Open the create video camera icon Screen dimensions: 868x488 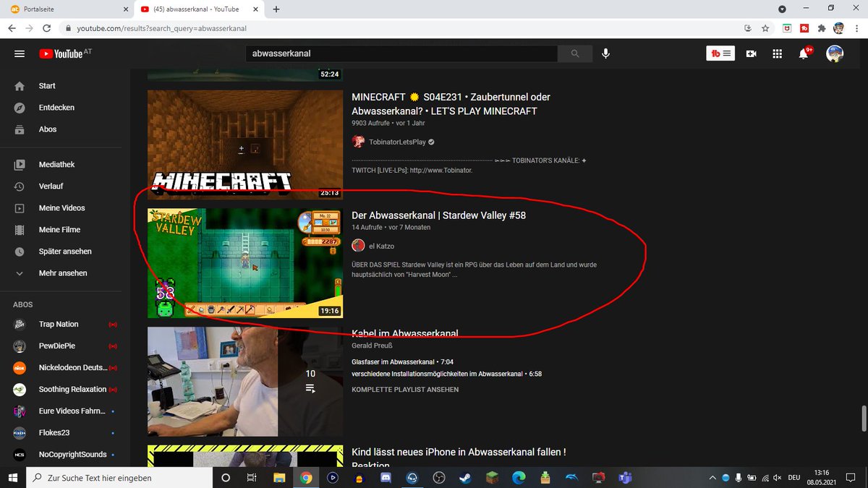pos(752,53)
